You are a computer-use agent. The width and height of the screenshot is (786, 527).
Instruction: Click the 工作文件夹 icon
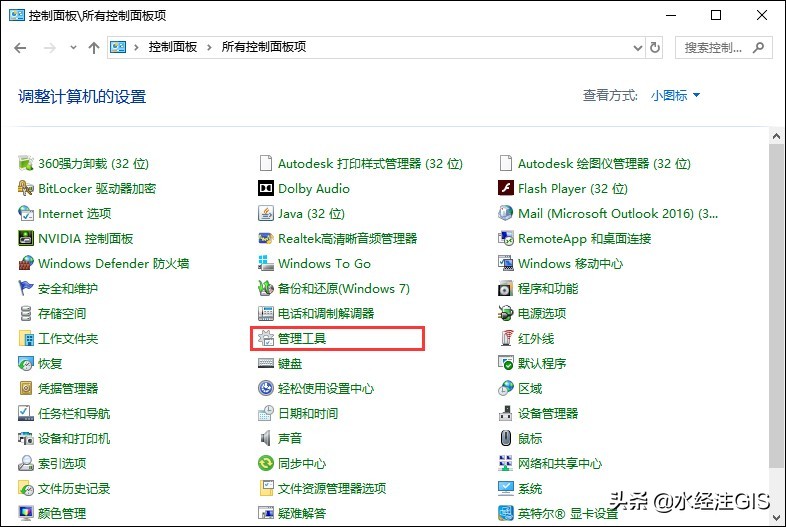click(x=26, y=338)
